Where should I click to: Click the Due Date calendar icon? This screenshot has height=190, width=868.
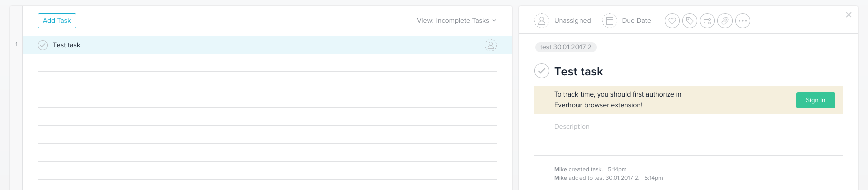pyautogui.click(x=610, y=21)
